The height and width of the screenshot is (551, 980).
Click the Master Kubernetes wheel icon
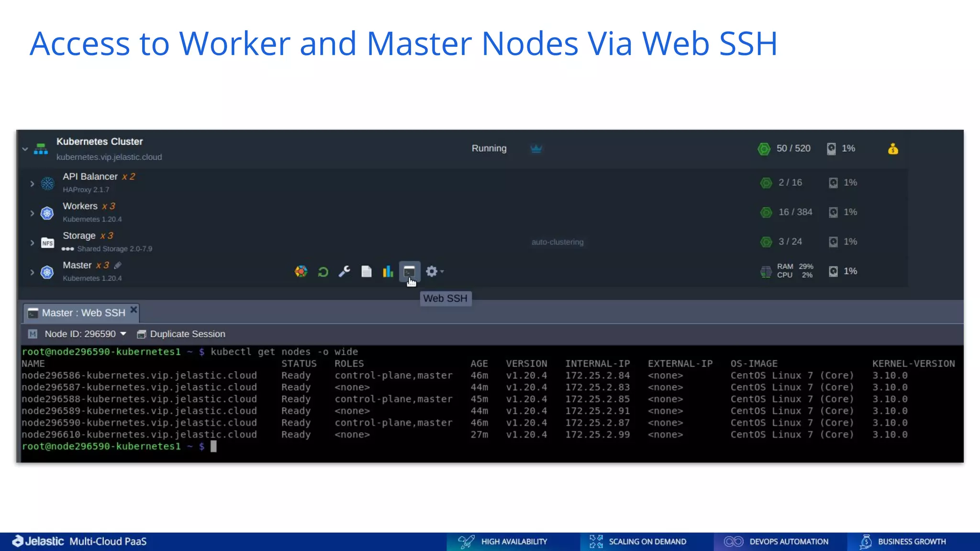pos(47,272)
